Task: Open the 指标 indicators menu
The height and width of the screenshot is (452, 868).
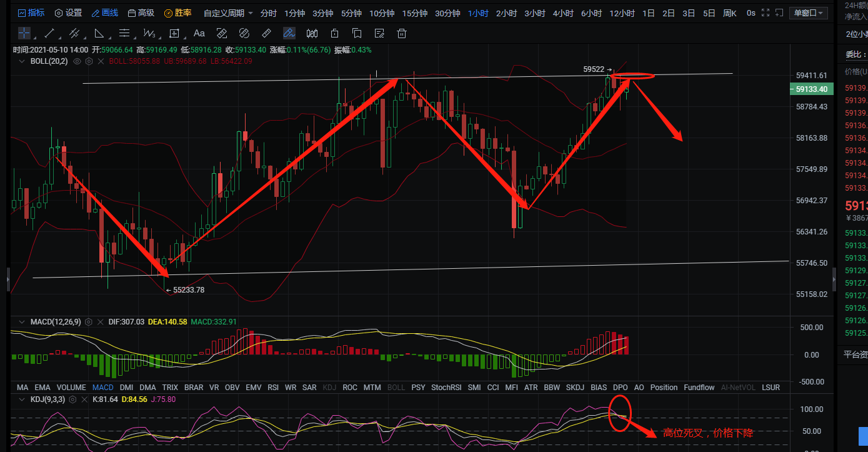Action: pos(31,13)
